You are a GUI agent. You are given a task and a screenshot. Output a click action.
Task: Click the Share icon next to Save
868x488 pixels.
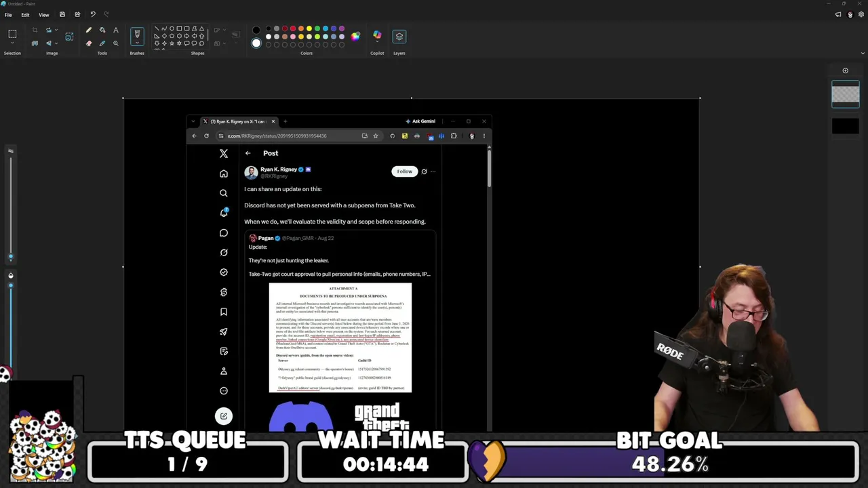pos(77,14)
